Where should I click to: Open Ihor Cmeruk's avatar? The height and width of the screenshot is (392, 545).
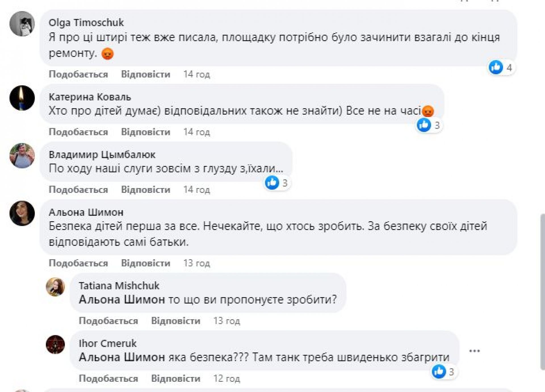click(x=55, y=345)
